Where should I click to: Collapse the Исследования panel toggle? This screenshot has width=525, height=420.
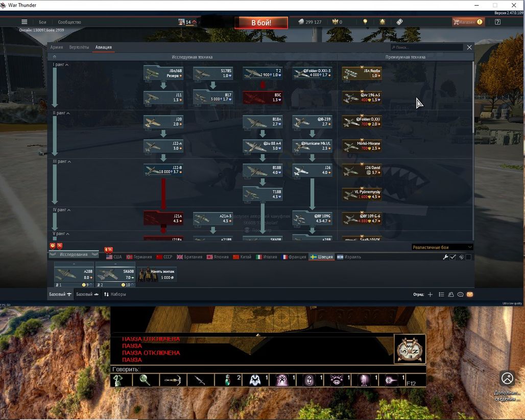click(74, 254)
